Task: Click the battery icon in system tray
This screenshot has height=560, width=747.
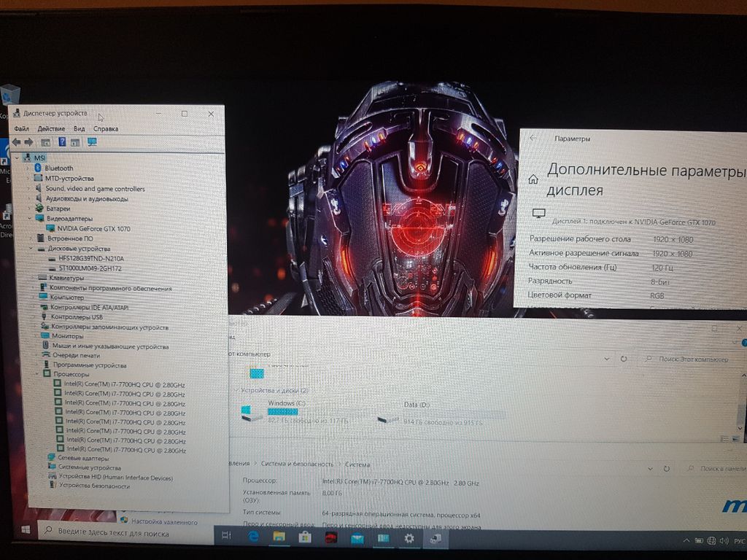Action: click(x=699, y=541)
